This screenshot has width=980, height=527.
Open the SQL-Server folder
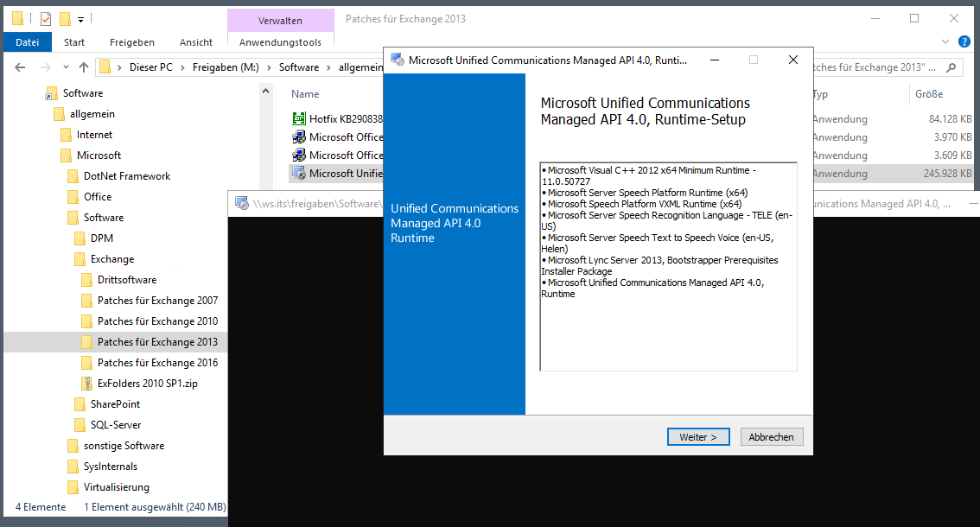116,424
